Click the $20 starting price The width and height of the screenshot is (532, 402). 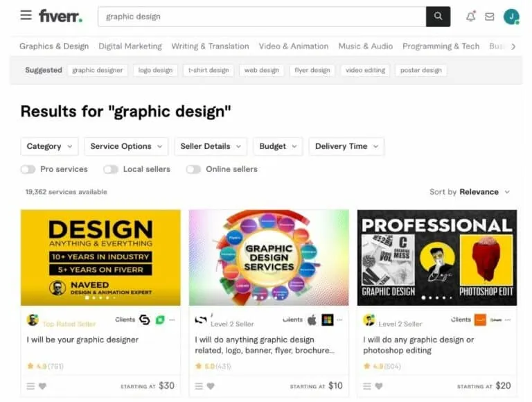[x=503, y=386]
